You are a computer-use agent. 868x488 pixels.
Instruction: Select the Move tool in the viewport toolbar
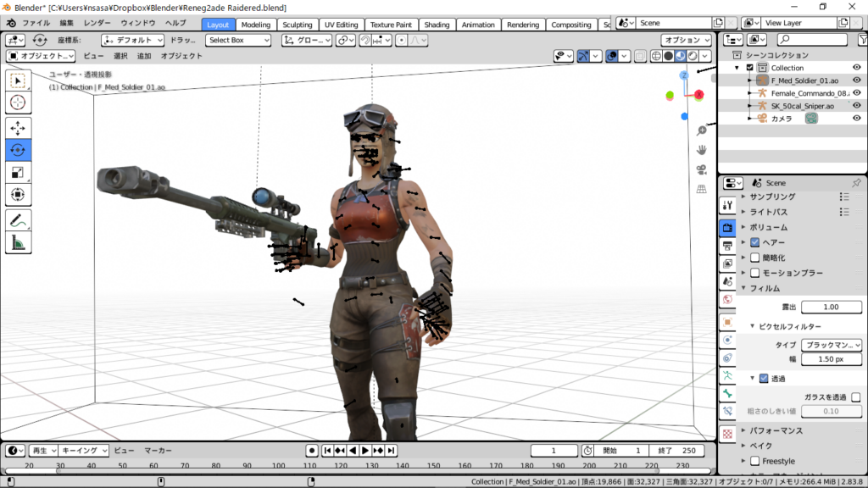pos(19,127)
